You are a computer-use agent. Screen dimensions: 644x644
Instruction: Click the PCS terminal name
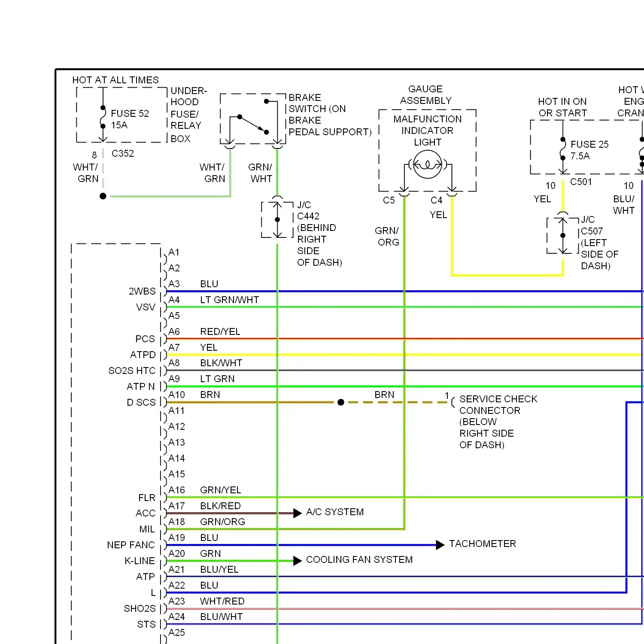pos(145,339)
